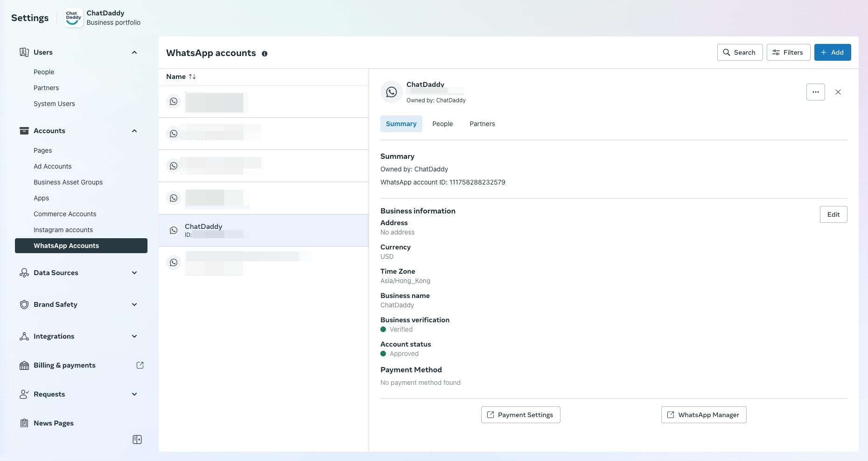The width and height of the screenshot is (868, 461).
Task: Open Billing & payments external link icon
Action: pos(140,365)
